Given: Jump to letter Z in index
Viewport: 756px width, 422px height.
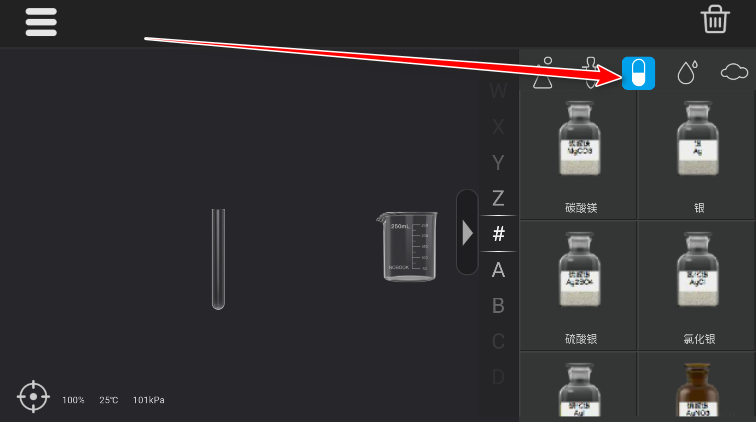Looking at the screenshot, I should (498, 198).
